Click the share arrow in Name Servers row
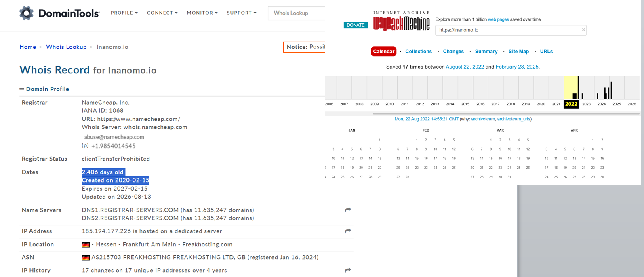 pos(348,210)
